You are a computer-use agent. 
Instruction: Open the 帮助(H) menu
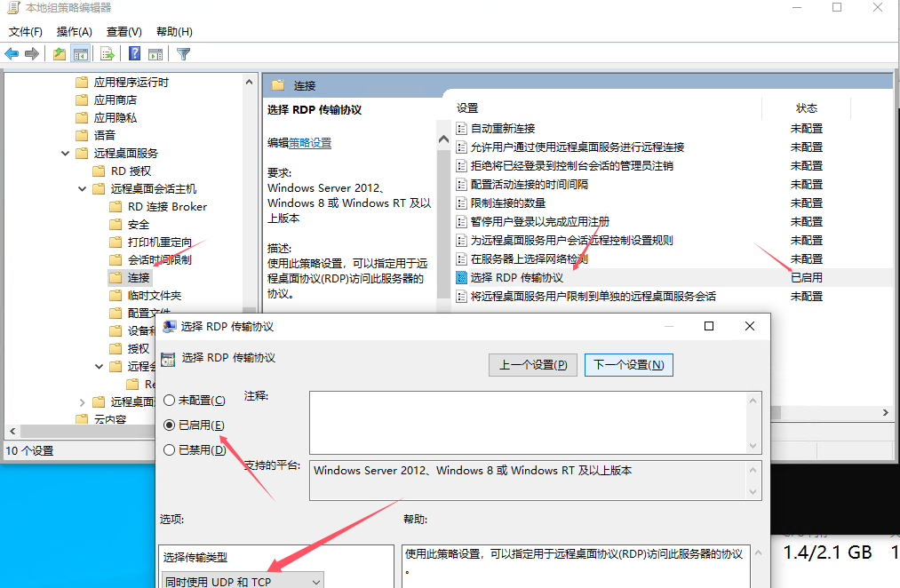[x=174, y=32]
